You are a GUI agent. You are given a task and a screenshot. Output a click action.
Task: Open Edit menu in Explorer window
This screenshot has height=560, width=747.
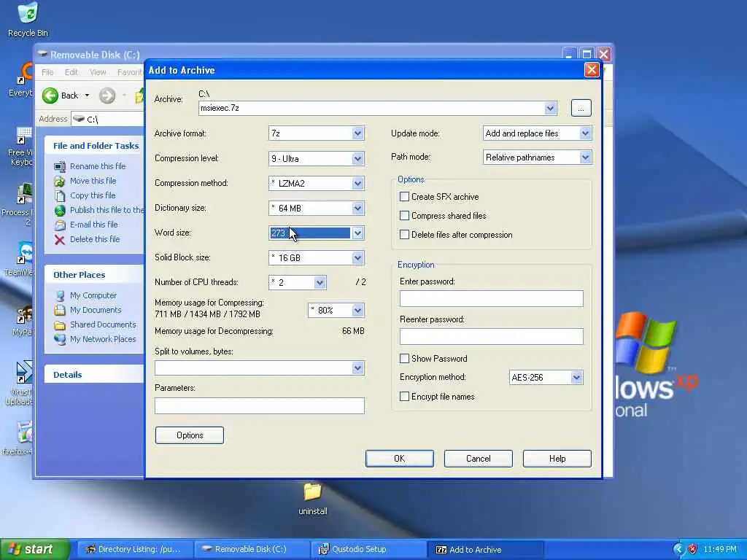tap(71, 72)
